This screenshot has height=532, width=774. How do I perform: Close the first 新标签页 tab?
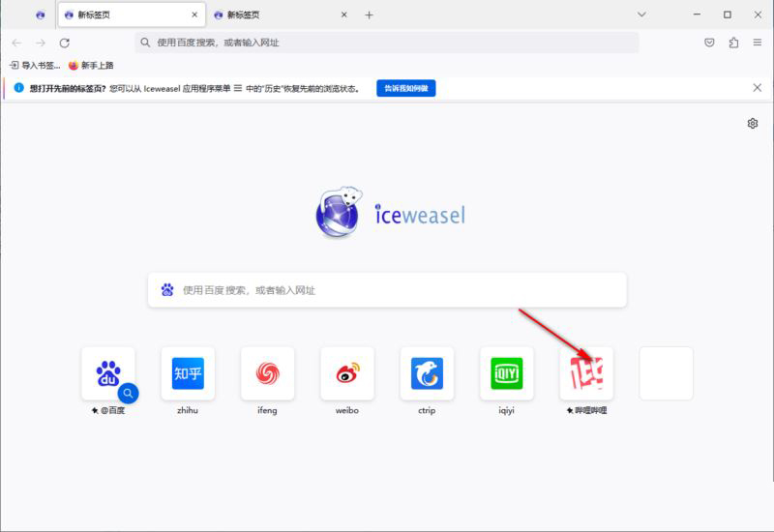pyautogui.click(x=194, y=15)
